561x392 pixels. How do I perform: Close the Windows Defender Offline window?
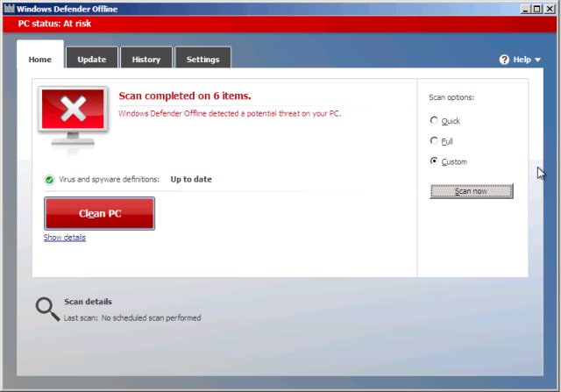[550, 9]
